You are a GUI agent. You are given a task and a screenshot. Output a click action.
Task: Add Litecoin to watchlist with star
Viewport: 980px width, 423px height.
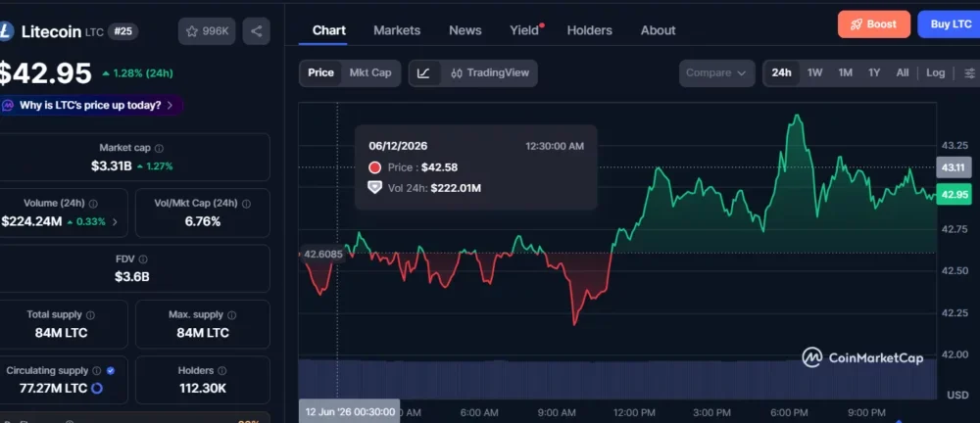207,31
